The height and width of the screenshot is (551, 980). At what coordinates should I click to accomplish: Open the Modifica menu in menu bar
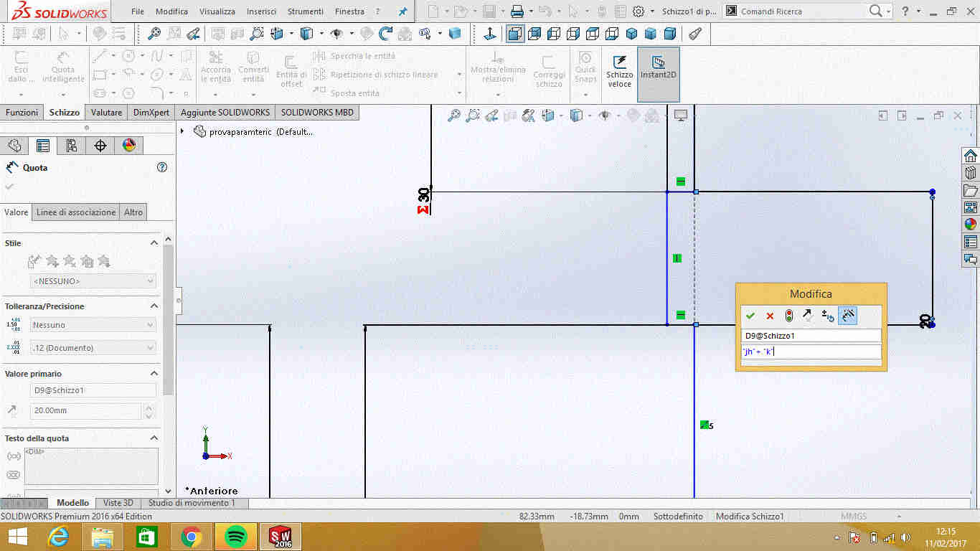(x=171, y=11)
